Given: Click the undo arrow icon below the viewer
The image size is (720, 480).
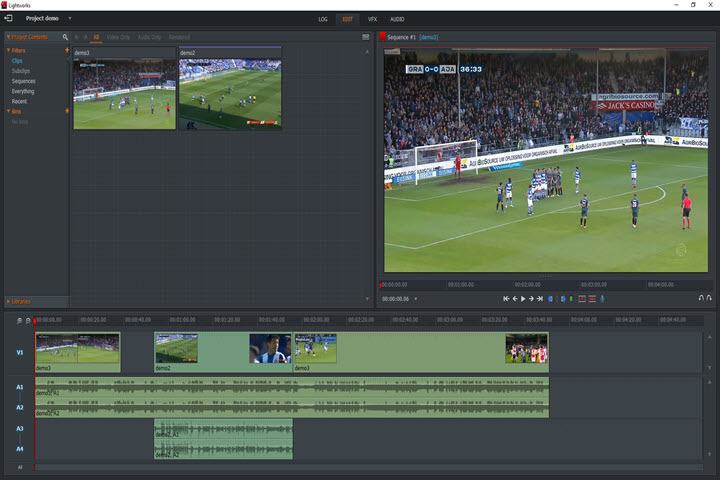Looking at the screenshot, I should [x=700, y=299].
